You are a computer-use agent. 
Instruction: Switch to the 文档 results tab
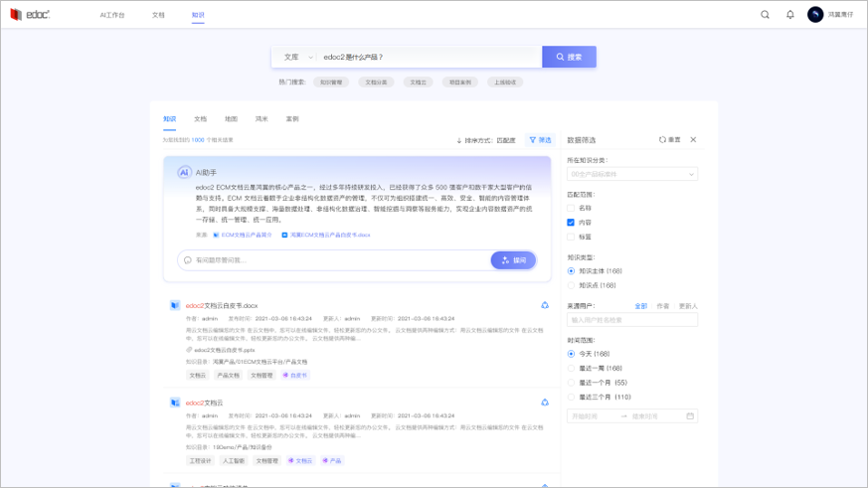pos(201,119)
